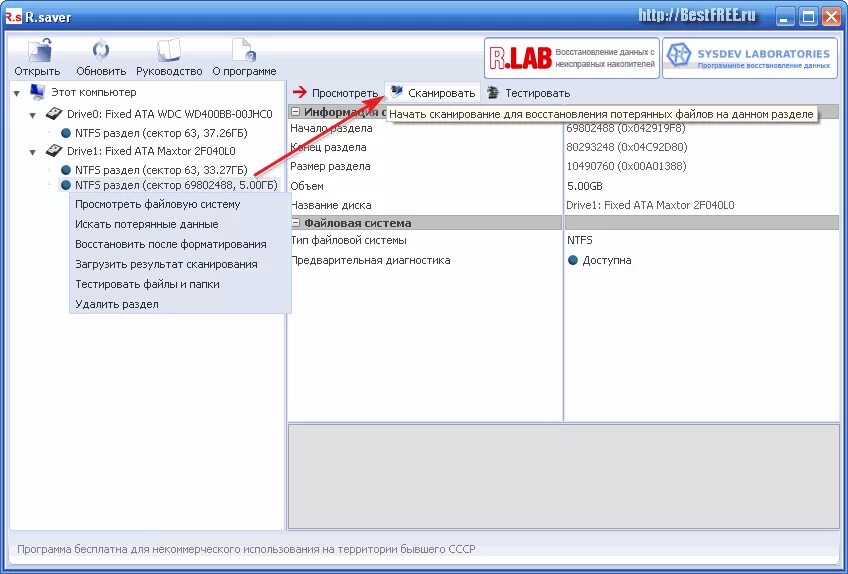Click the Drive1 hard disk icon
Viewport: 848px width, 574px height.
[x=54, y=151]
